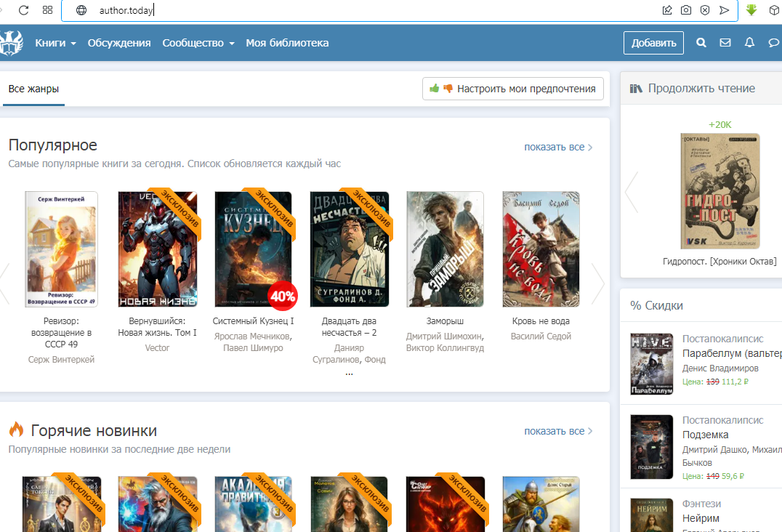Show notifications with the bell icon
This screenshot has height=532, width=782.
(x=749, y=43)
